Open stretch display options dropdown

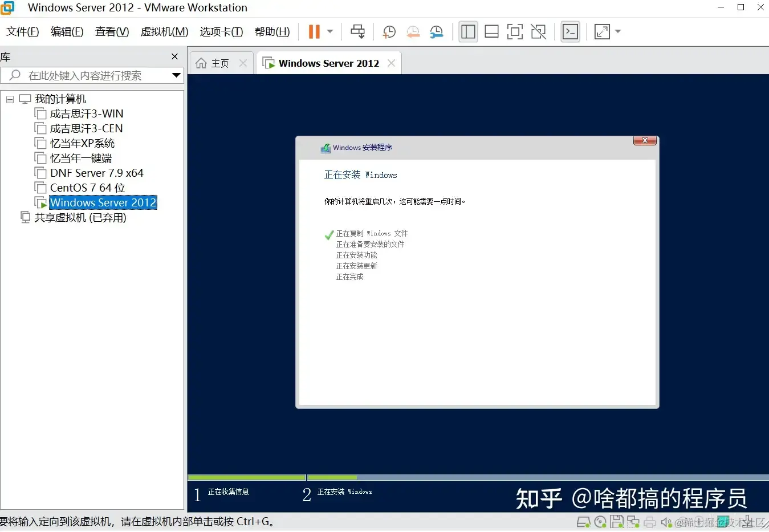coord(618,31)
